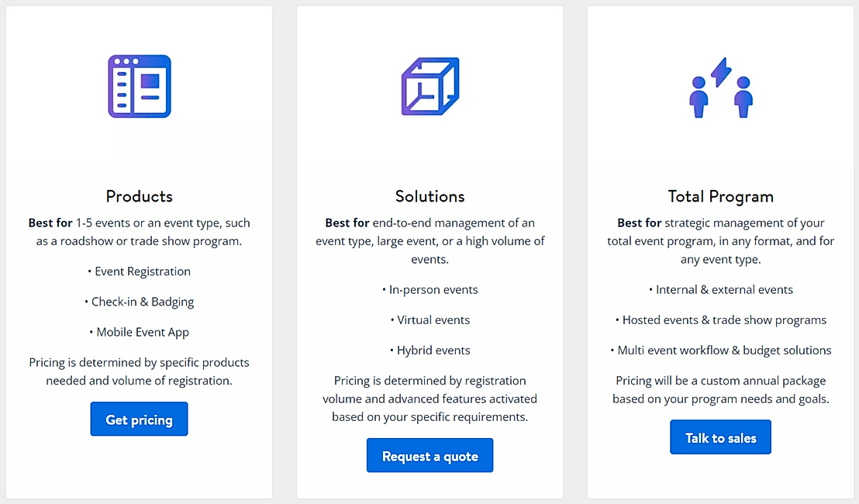Click the In-person events list item
This screenshot has height=504, width=859.
(x=429, y=289)
